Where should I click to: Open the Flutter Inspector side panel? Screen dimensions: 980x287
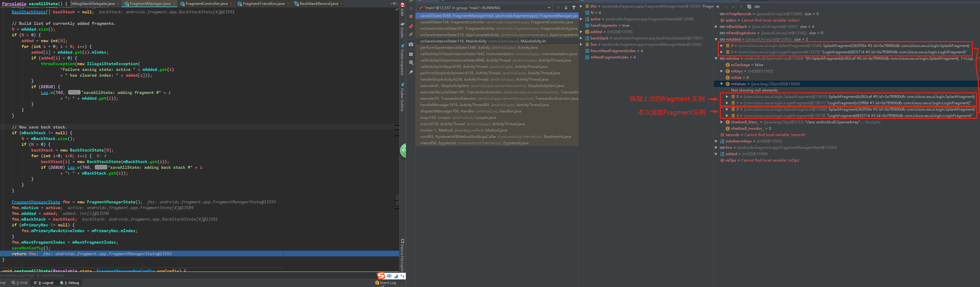pyautogui.click(x=402, y=60)
